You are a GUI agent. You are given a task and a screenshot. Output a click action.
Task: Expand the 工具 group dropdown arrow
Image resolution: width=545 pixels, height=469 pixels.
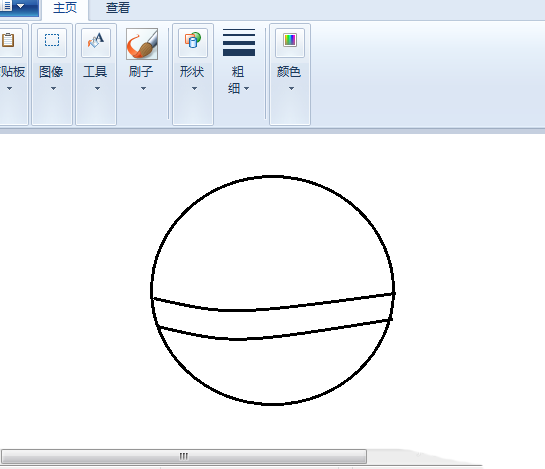click(x=97, y=89)
